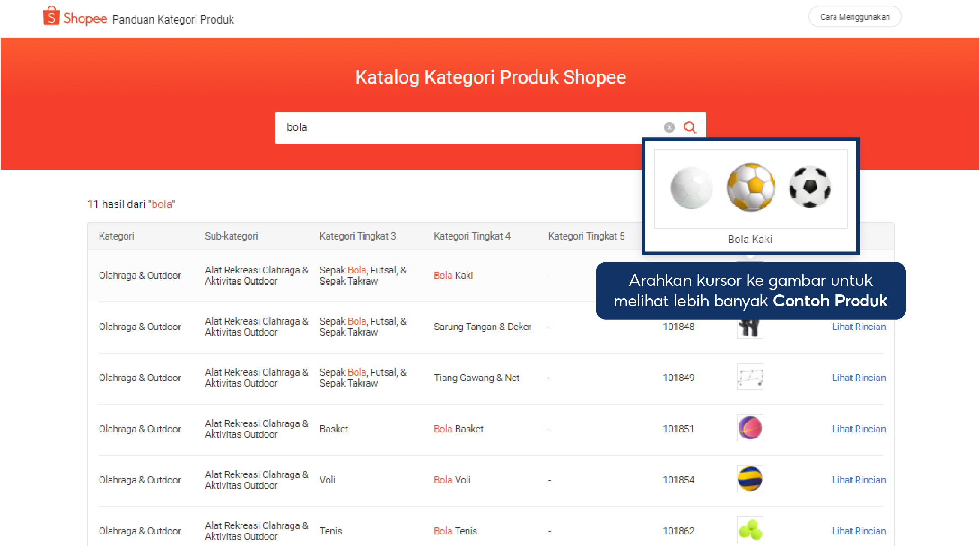Click the Kategori Tingkat 5 column header
This screenshot has height=546, width=980.
tap(586, 236)
